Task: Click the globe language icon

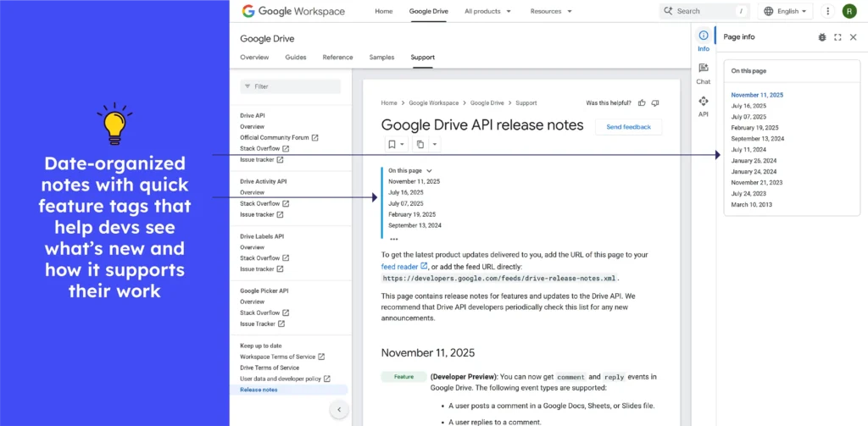Action: click(x=768, y=11)
